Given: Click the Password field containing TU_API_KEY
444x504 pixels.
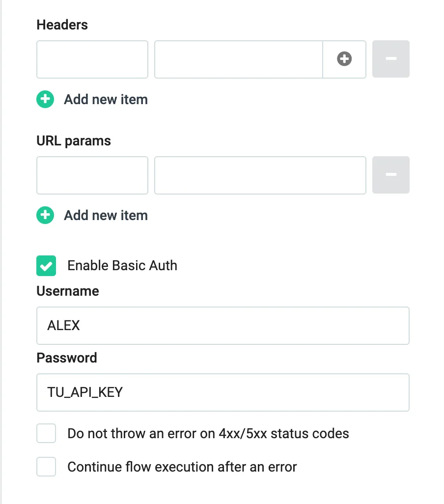Looking at the screenshot, I should [x=222, y=392].
